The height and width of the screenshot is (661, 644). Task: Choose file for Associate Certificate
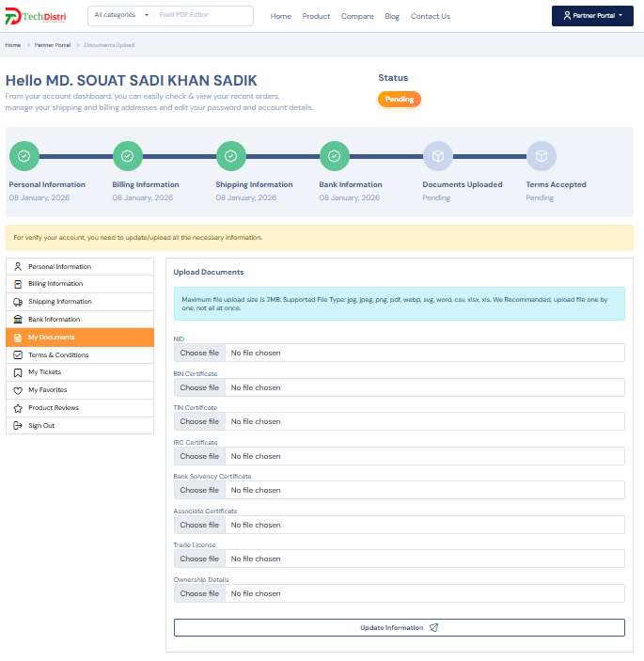pyautogui.click(x=199, y=525)
